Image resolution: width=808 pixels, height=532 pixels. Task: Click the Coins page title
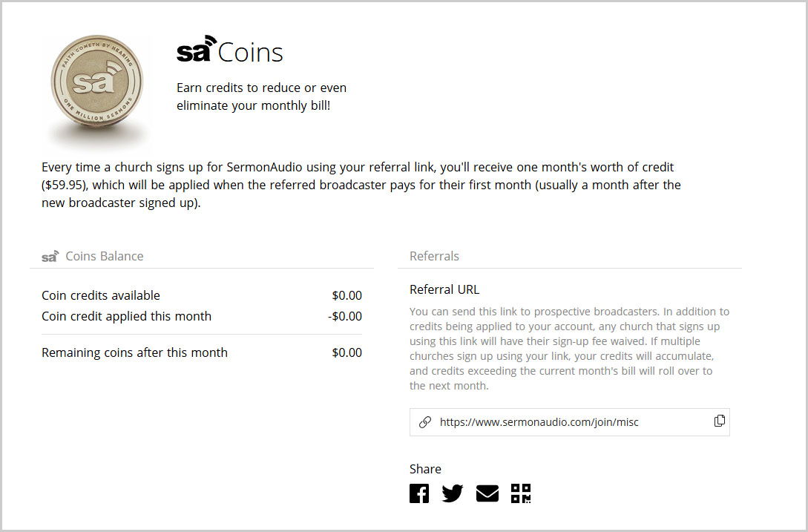pos(251,53)
